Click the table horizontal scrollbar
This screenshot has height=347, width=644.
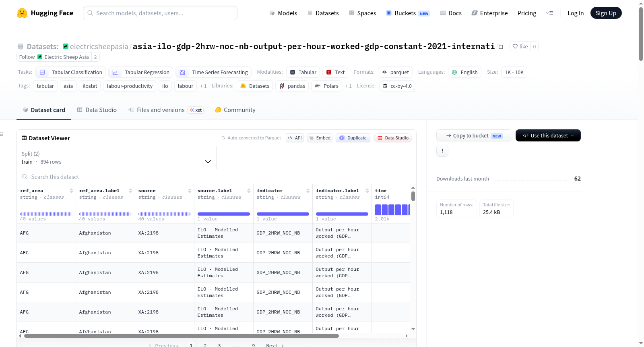pos(182,336)
